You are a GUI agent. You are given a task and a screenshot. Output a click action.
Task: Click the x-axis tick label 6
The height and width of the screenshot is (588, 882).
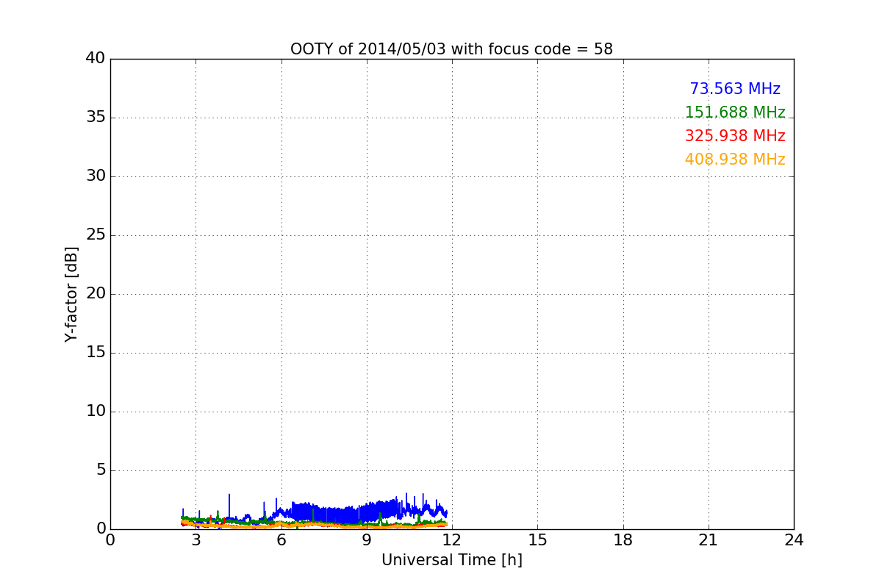[x=282, y=540]
